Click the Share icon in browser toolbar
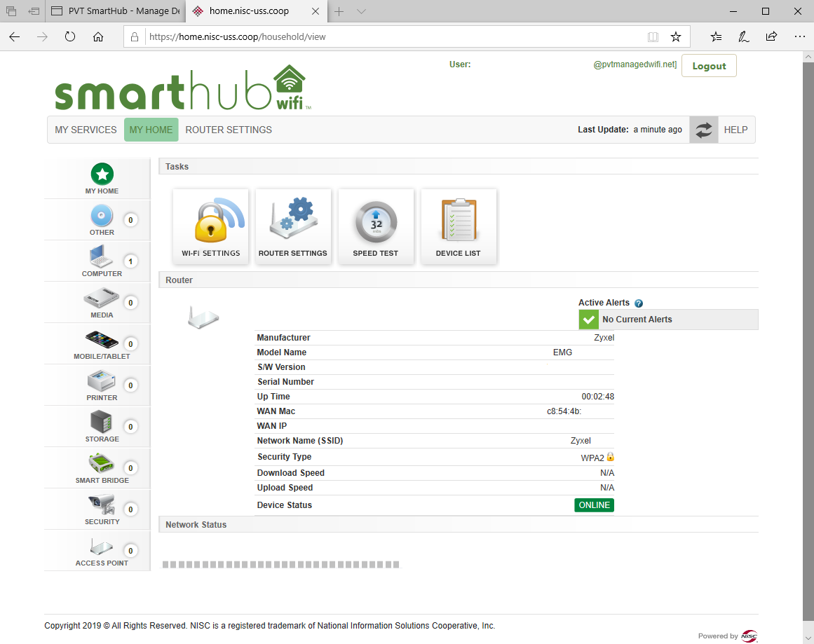This screenshot has height=644, width=814. pos(771,37)
